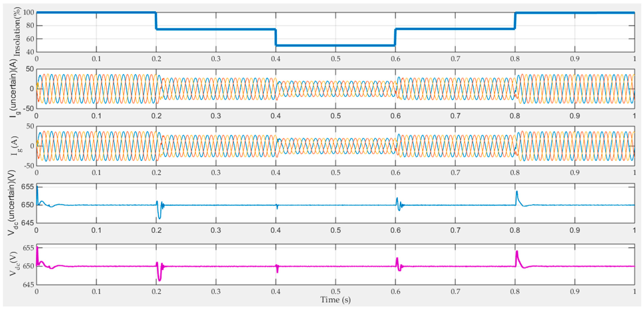Click the insolation 50% level segment
644x310 pixels.
(335, 45)
